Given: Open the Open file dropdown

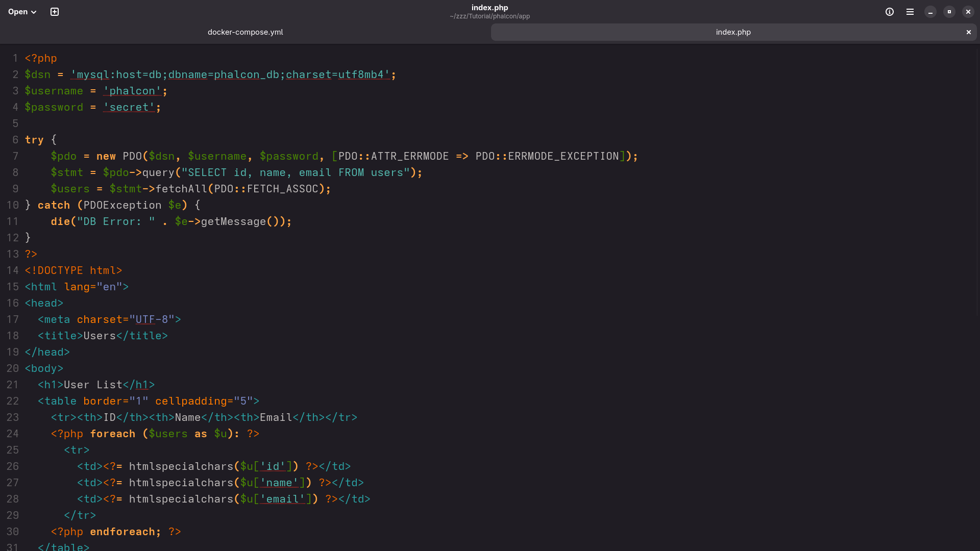Looking at the screenshot, I should tap(22, 12).
